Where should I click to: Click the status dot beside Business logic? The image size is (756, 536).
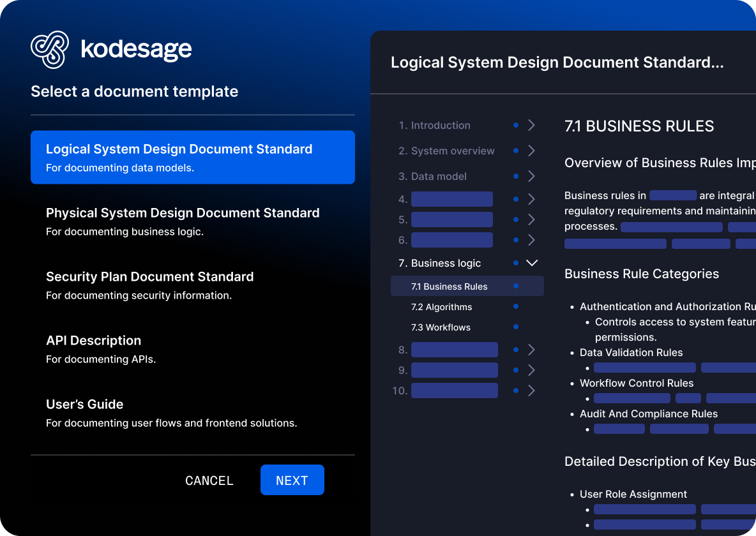[516, 263]
